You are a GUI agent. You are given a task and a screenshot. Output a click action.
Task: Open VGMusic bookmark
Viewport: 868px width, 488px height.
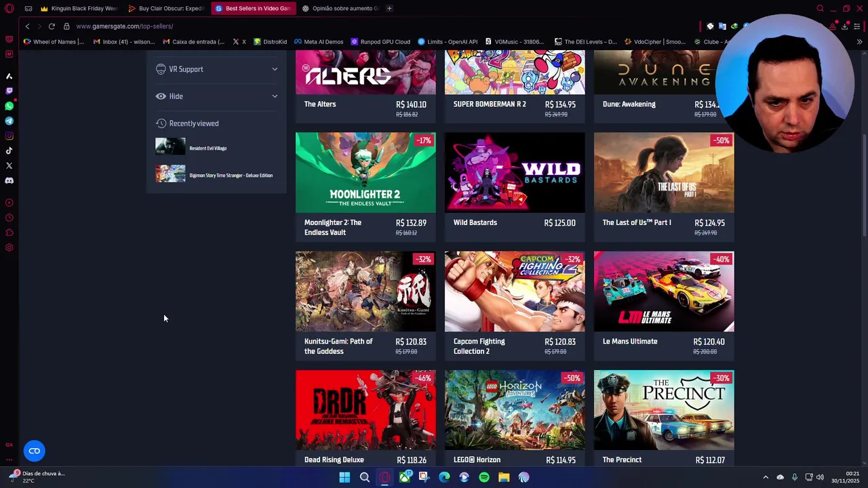[x=515, y=41]
